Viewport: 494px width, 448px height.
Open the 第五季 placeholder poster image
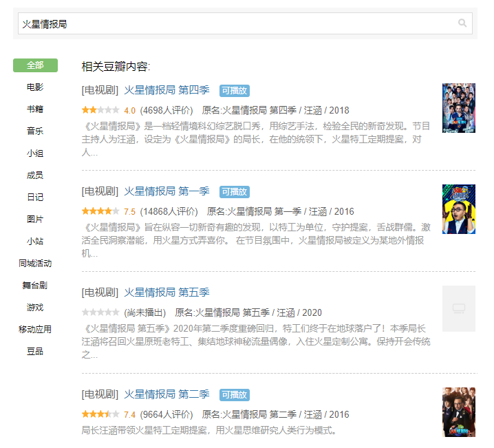coord(459,309)
